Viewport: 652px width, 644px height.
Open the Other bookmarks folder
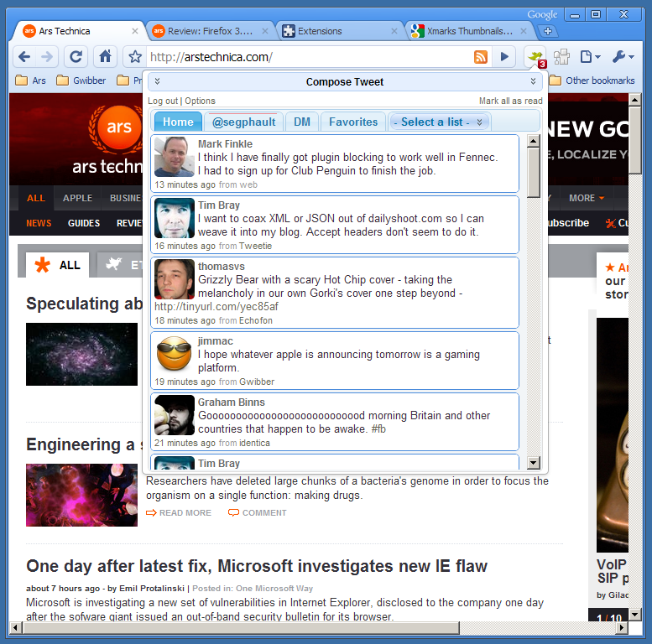(x=592, y=80)
